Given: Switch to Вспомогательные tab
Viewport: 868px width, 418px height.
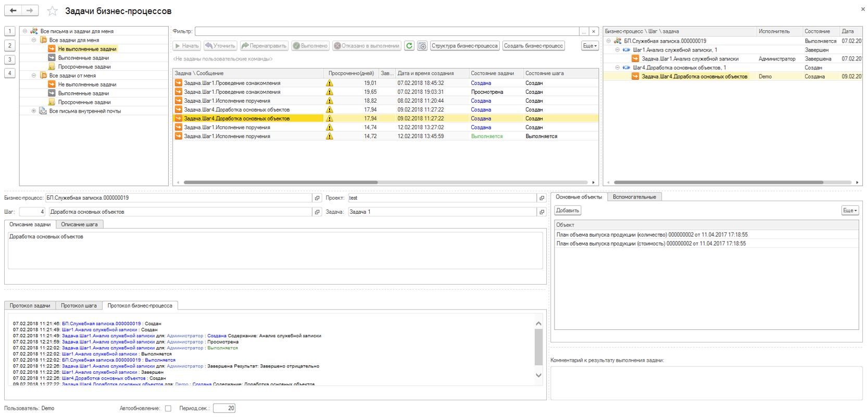Looking at the screenshot, I should (634, 197).
